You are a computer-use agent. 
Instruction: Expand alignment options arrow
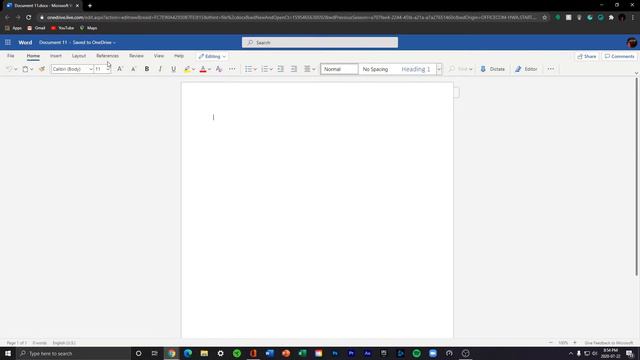(314, 69)
